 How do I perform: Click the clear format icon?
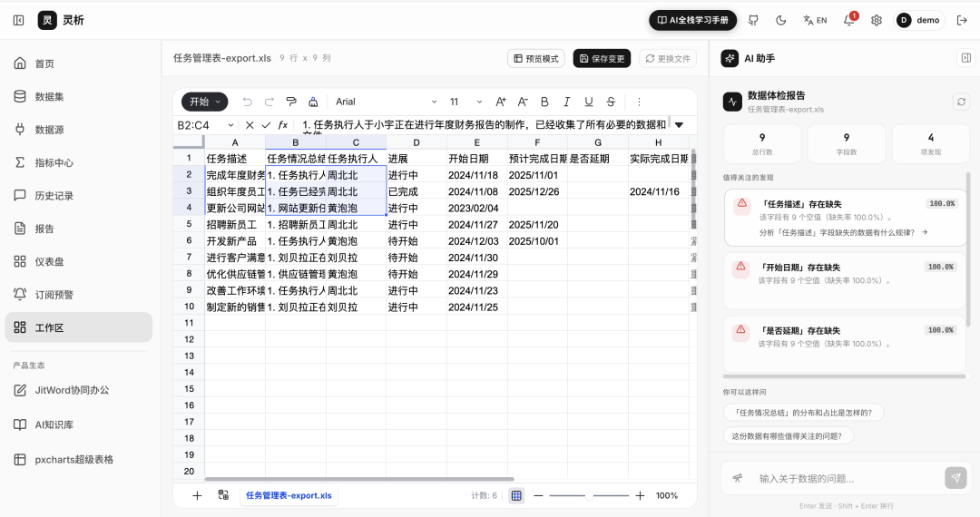pyautogui.click(x=313, y=102)
